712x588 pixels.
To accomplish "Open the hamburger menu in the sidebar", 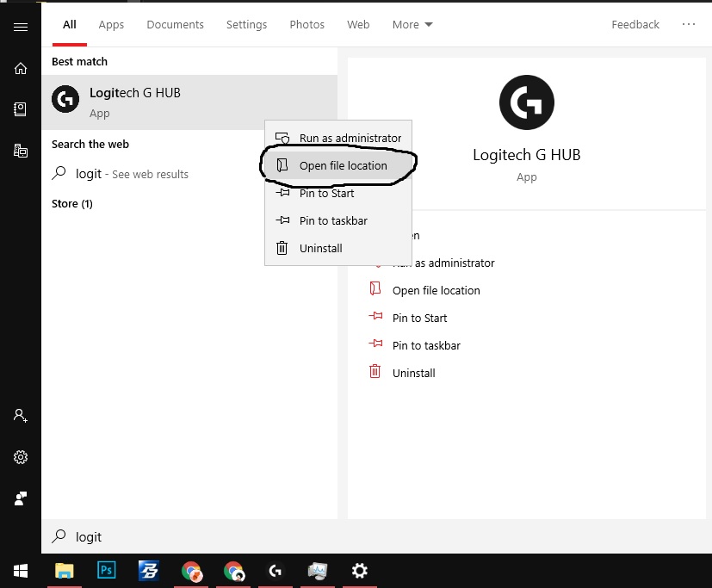I will pyautogui.click(x=21, y=28).
